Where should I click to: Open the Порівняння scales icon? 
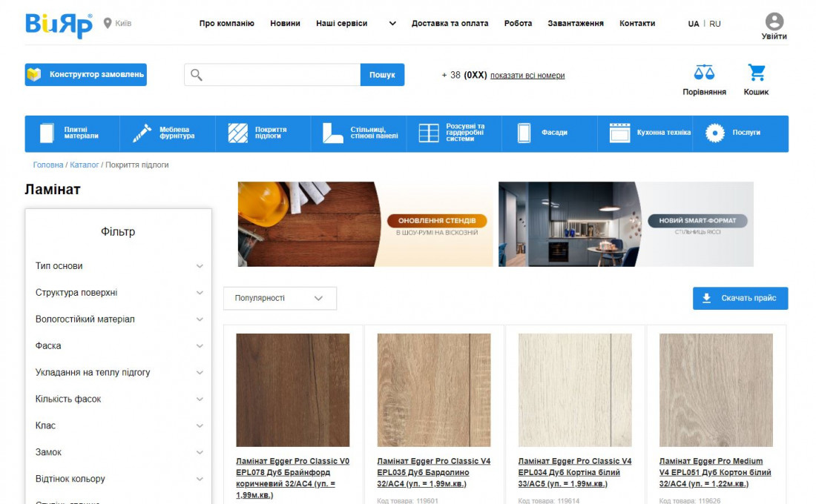[704, 73]
